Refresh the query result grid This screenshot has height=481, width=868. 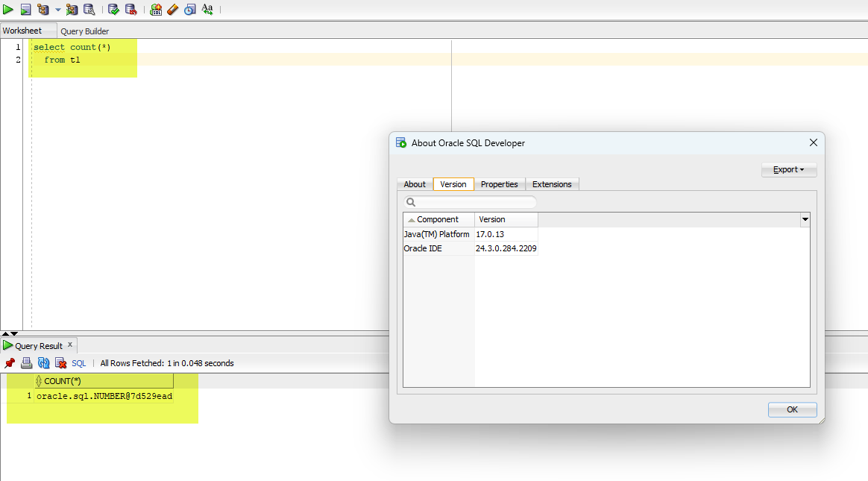44,363
